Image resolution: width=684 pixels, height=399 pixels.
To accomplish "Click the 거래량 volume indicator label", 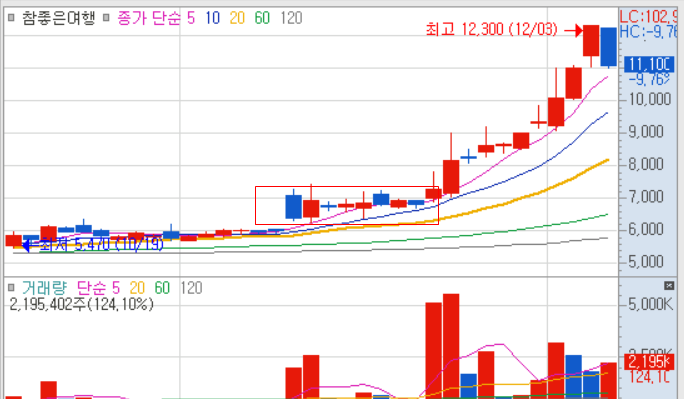I will coord(44,288).
